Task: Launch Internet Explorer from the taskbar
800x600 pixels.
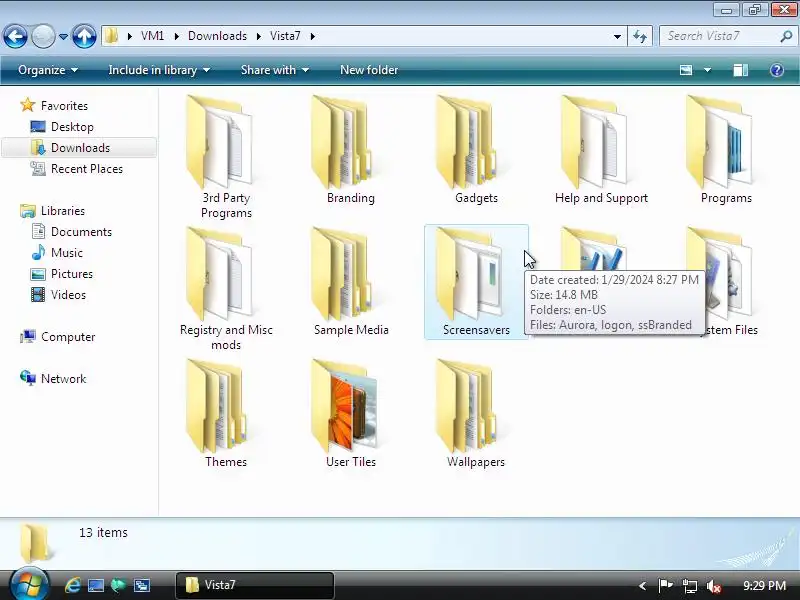Action: [72, 585]
